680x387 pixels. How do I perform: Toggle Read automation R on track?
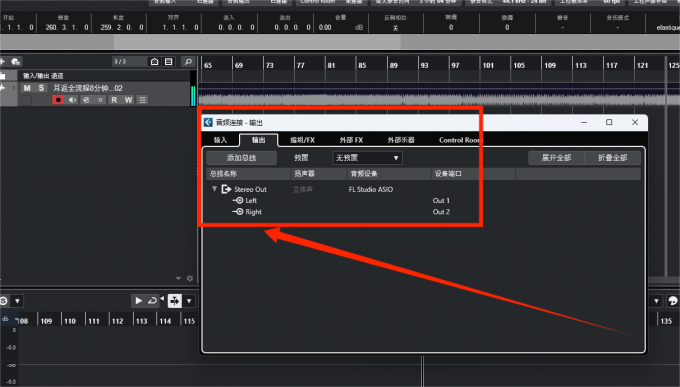[x=114, y=100]
